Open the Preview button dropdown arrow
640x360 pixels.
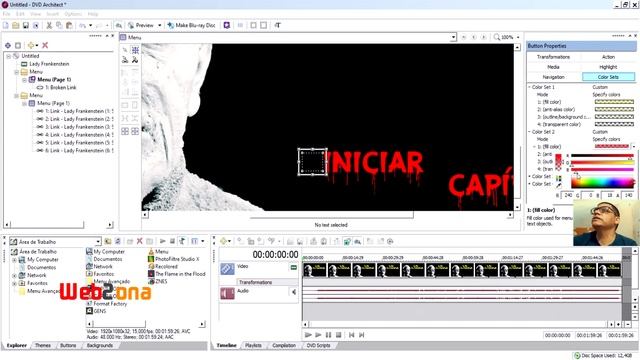pyautogui.click(x=160, y=25)
